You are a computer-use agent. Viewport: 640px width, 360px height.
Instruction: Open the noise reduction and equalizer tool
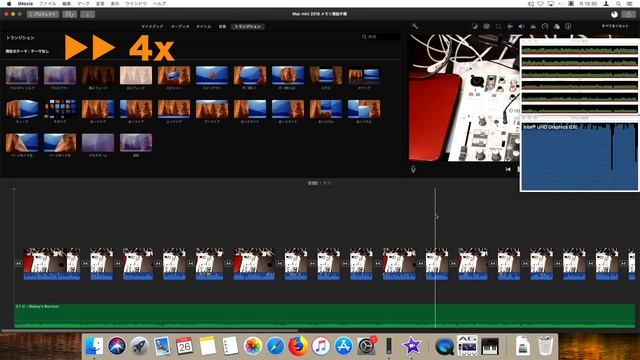[533, 27]
